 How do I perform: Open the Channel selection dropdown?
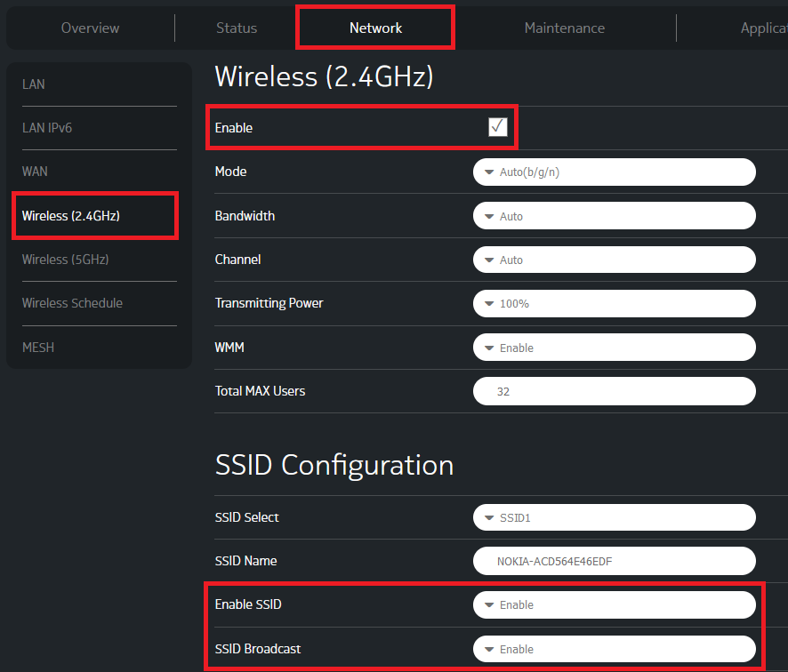(614, 260)
